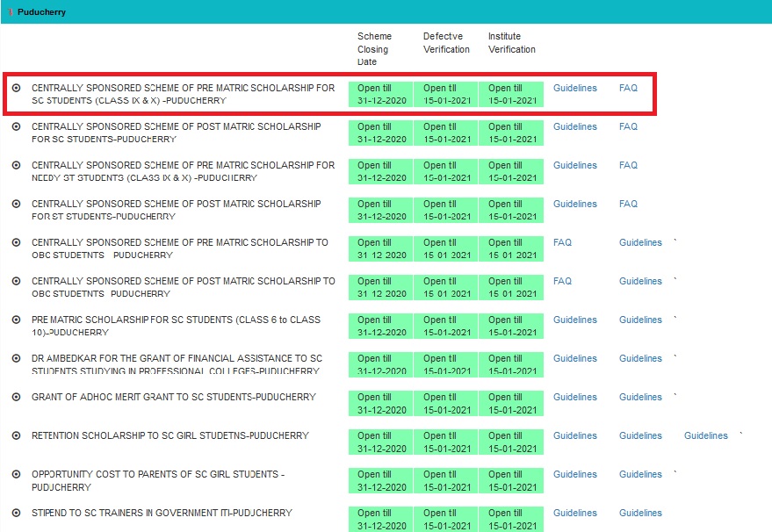Open FAQ for Post Matric OBC scheme
Image resolution: width=772 pixels, height=532 pixels.
tap(562, 281)
